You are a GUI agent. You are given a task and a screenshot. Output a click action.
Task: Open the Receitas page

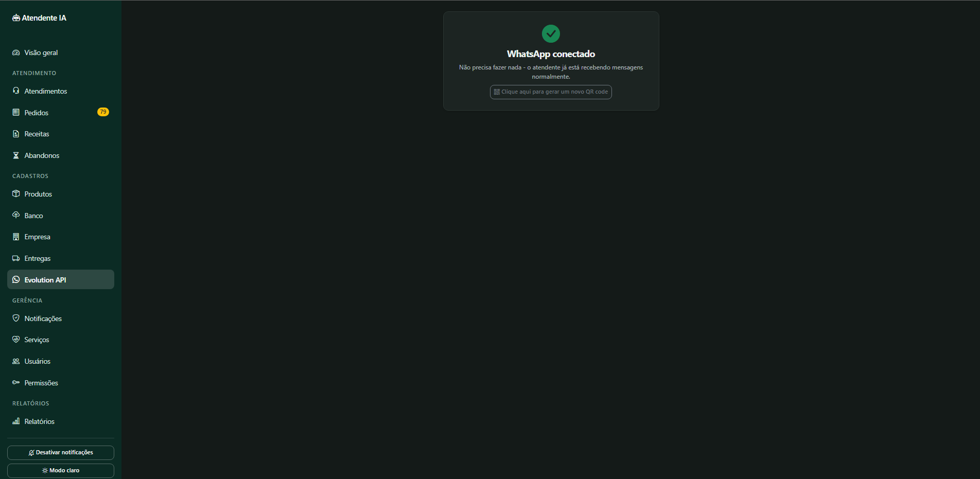tap(61, 134)
